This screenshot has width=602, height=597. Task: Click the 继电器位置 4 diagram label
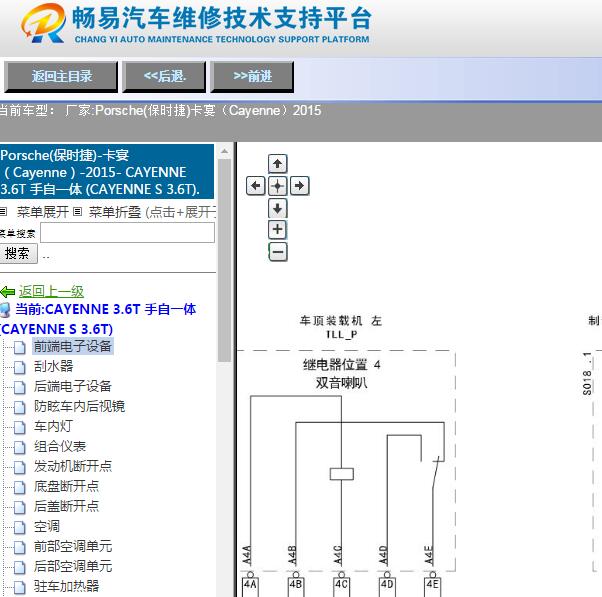point(341,364)
